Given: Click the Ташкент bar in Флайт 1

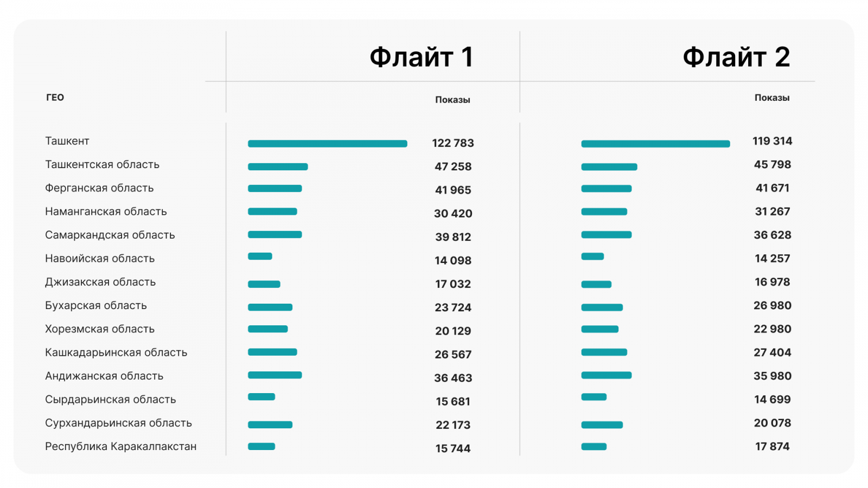Looking at the screenshot, I should (327, 144).
